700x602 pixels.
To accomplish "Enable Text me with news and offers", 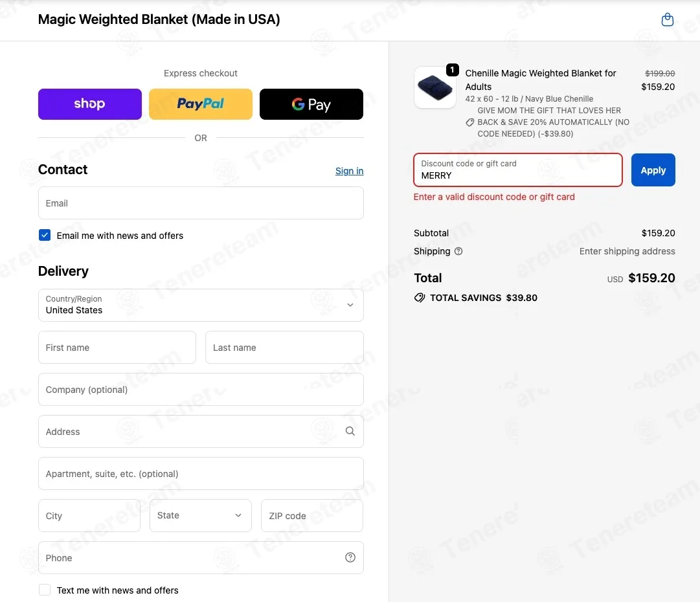I will pyautogui.click(x=45, y=590).
